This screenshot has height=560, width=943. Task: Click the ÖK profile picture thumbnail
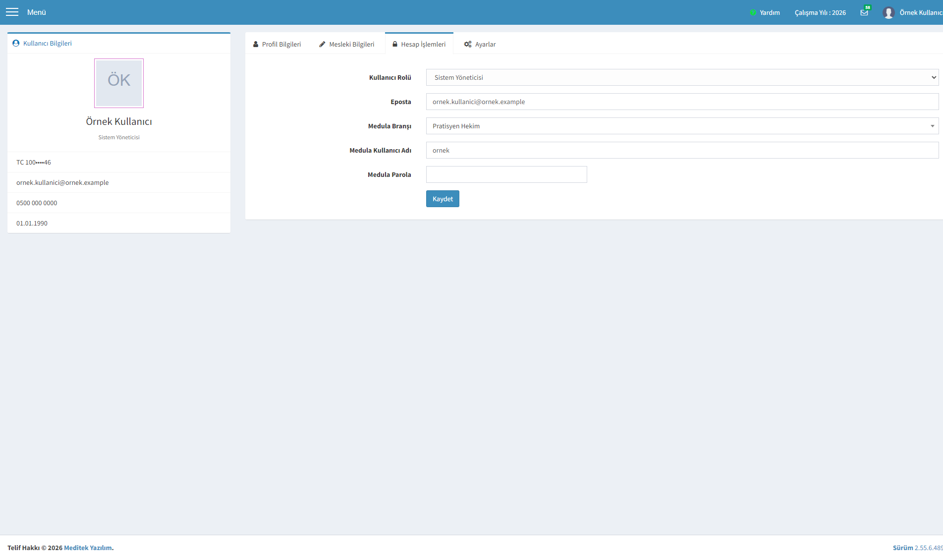tap(119, 83)
